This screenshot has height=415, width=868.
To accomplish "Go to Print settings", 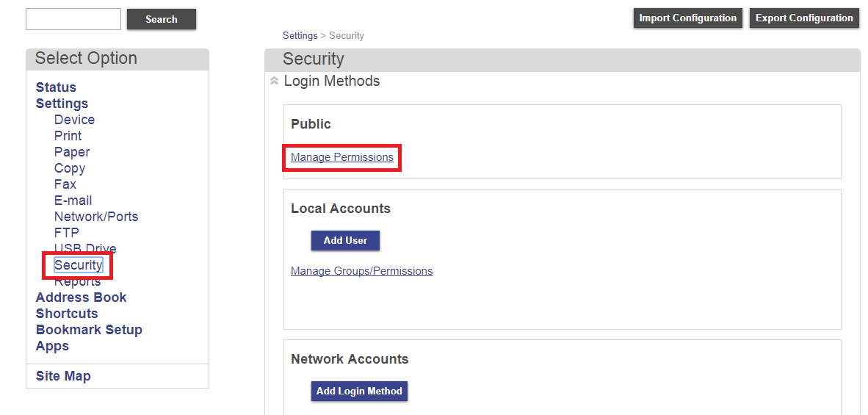I will tap(68, 136).
